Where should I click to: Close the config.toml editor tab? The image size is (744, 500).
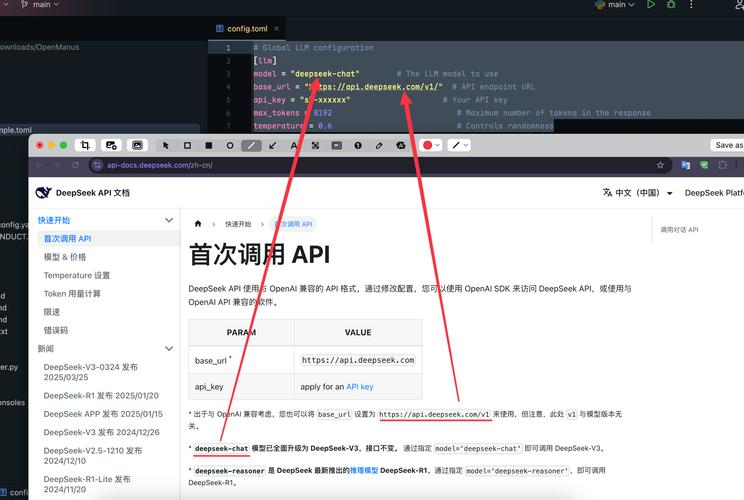click(x=276, y=28)
